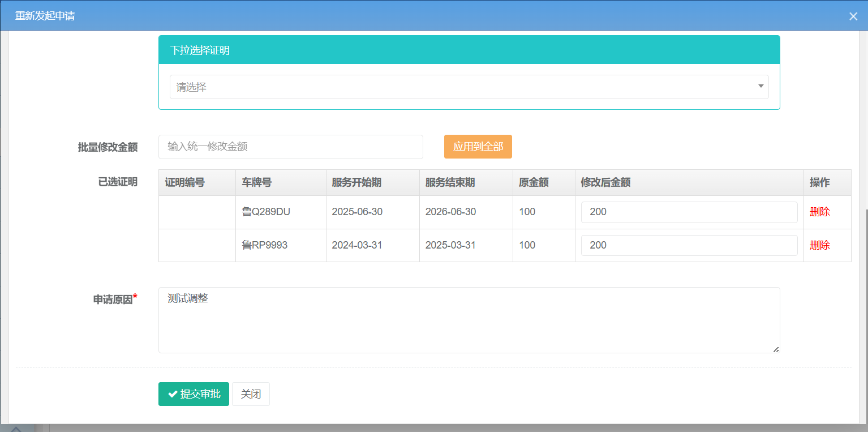
Task: Click the 关闭 button at bottom
Action: 251,394
